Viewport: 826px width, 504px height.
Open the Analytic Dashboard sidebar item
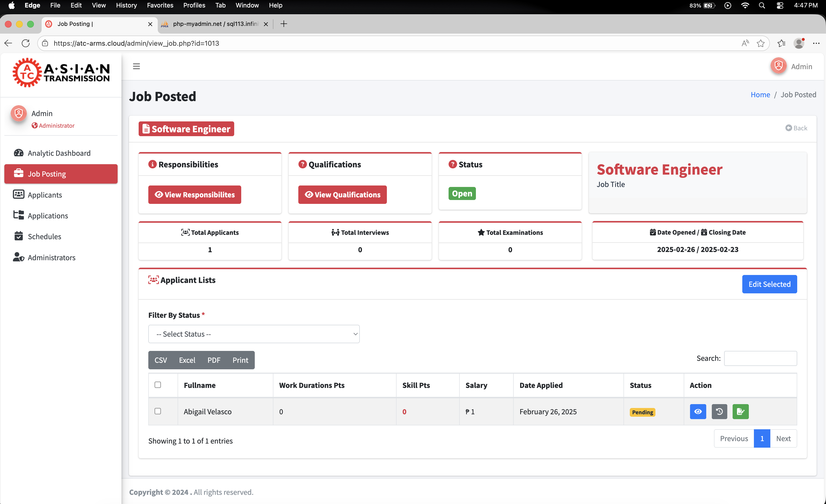click(59, 153)
